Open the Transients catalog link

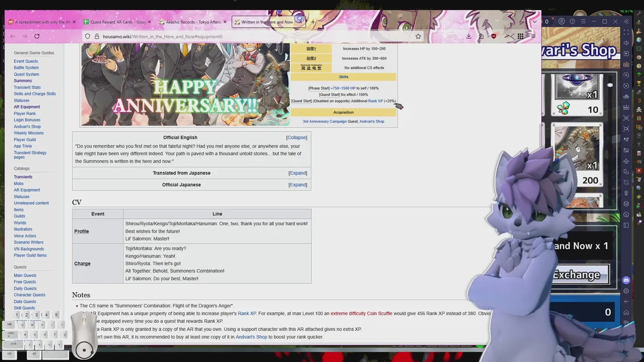23,177
